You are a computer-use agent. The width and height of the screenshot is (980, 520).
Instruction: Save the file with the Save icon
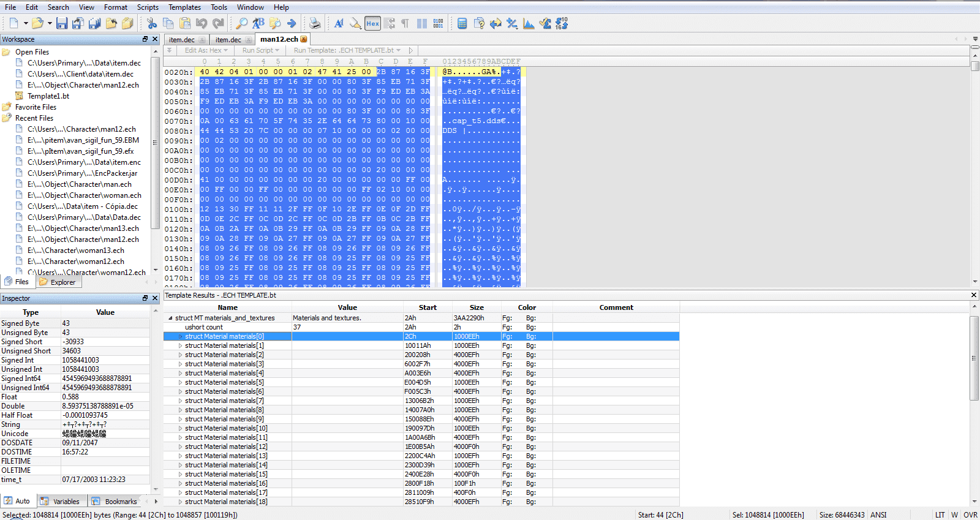pyautogui.click(x=62, y=23)
